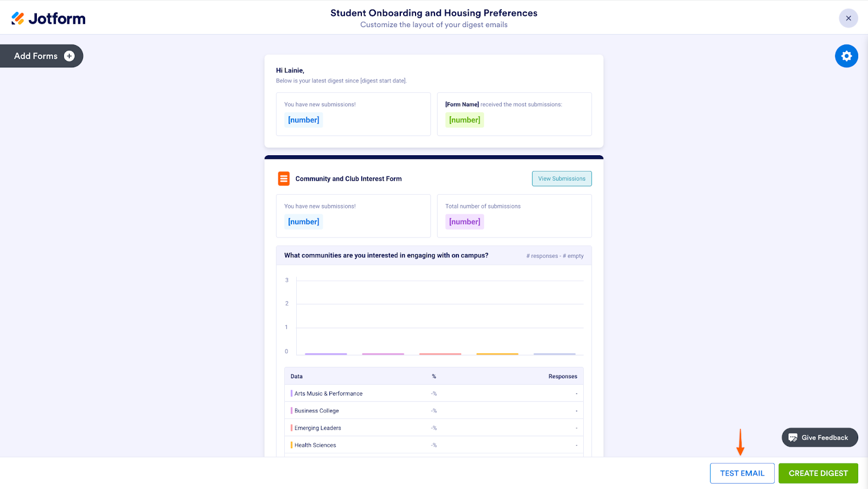Send a test email
The height and width of the screenshot is (489, 868).
742,473
